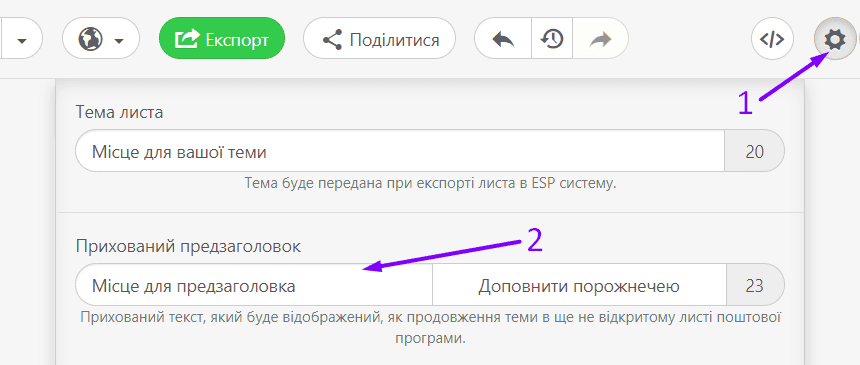Image resolution: width=860 pixels, height=365 pixels.
Task: Click the Поділитися share button
Action: pos(380,38)
